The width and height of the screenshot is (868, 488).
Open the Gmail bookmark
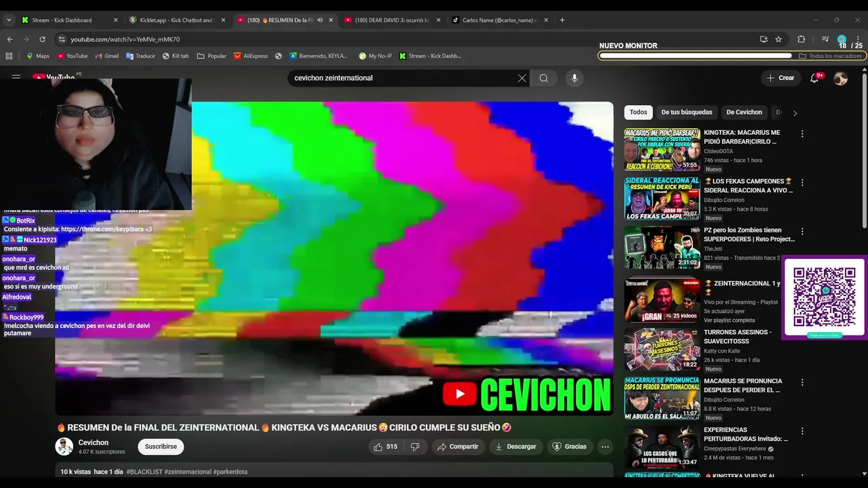click(106, 56)
